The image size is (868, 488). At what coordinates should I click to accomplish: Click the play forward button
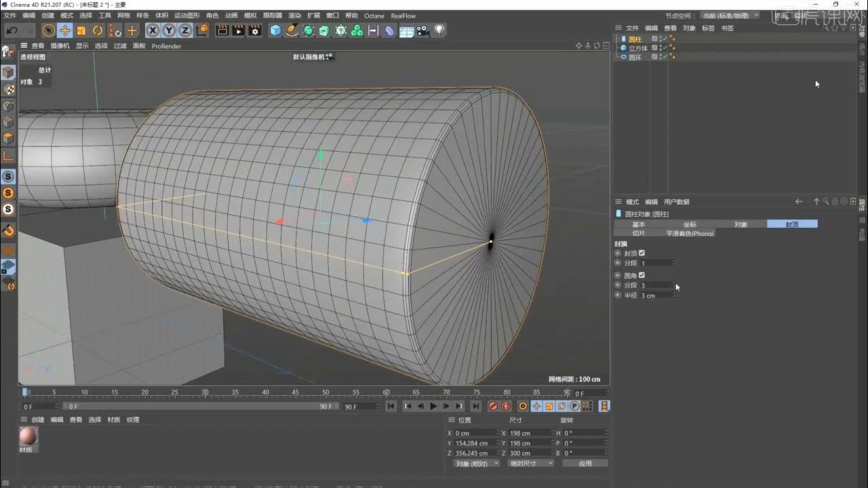433,406
